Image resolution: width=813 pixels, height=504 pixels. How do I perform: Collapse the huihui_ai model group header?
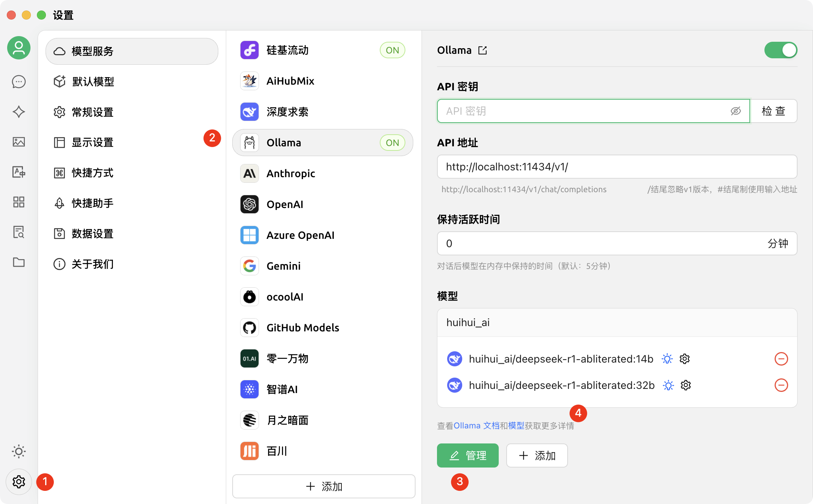(617, 322)
